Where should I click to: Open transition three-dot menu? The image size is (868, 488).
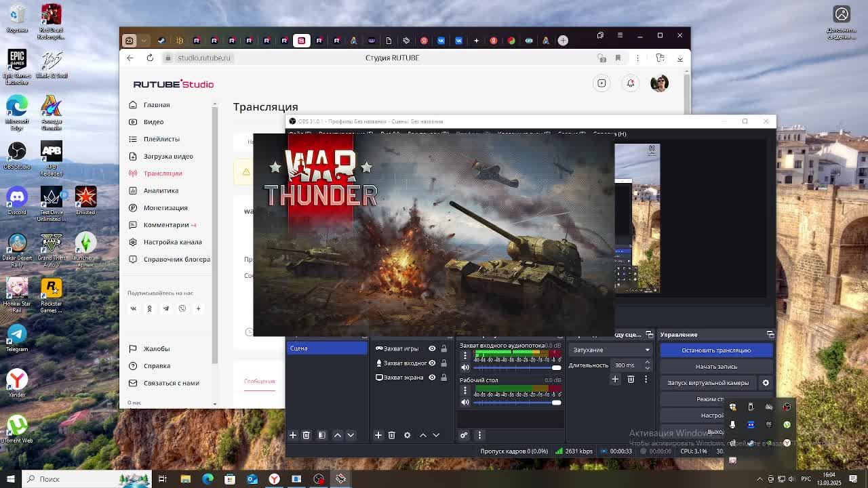646,380
